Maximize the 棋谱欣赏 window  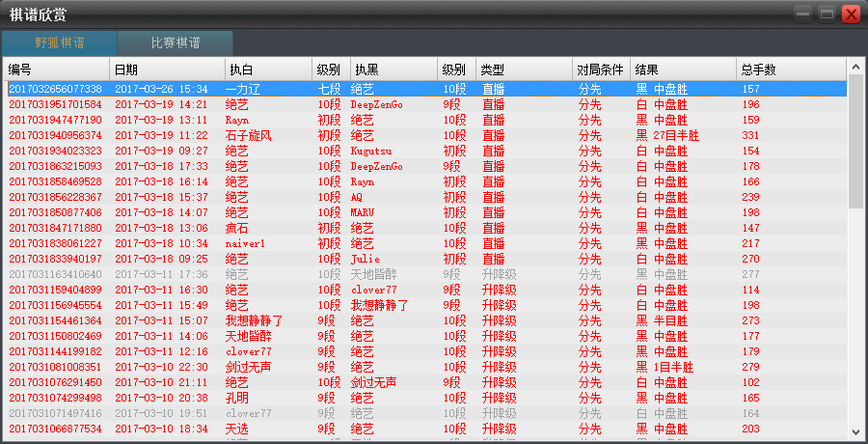pyautogui.click(x=827, y=14)
